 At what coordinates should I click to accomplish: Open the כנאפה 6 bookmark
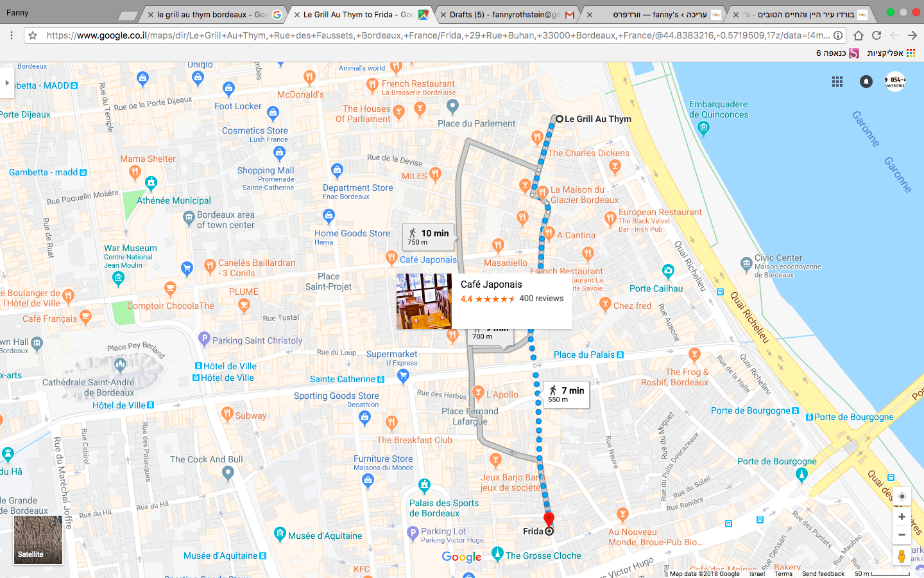click(x=837, y=53)
